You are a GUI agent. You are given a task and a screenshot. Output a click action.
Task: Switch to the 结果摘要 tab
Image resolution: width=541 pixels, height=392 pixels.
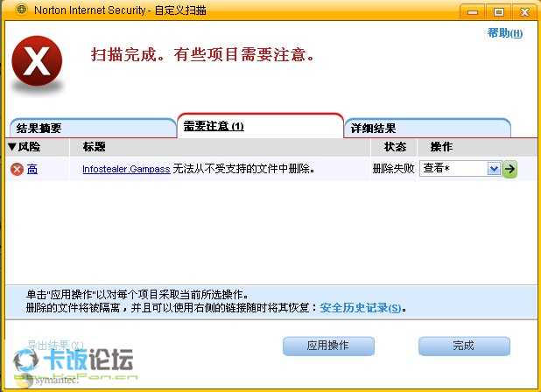(x=93, y=129)
